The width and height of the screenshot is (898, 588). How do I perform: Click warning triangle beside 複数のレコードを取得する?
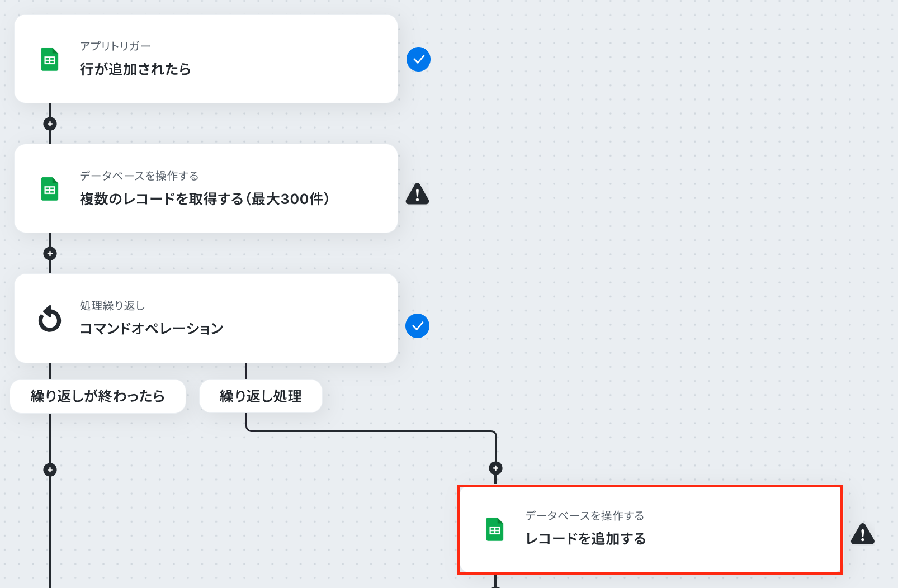click(417, 193)
